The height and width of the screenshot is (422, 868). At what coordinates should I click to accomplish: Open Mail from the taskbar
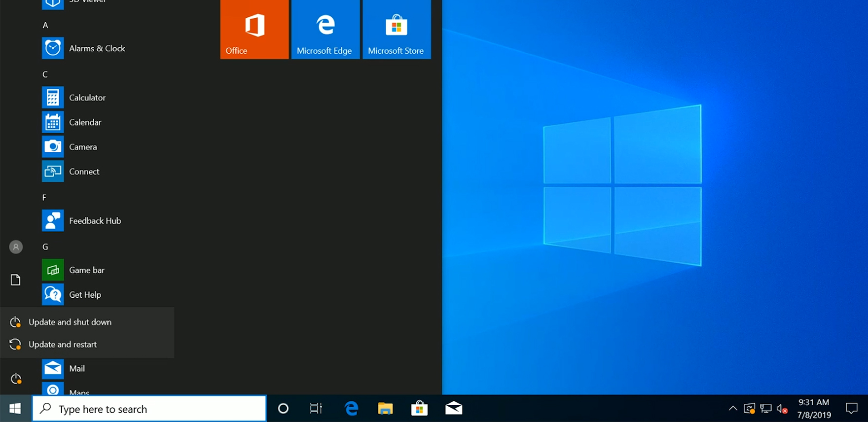pyautogui.click(x=454, y=408)
